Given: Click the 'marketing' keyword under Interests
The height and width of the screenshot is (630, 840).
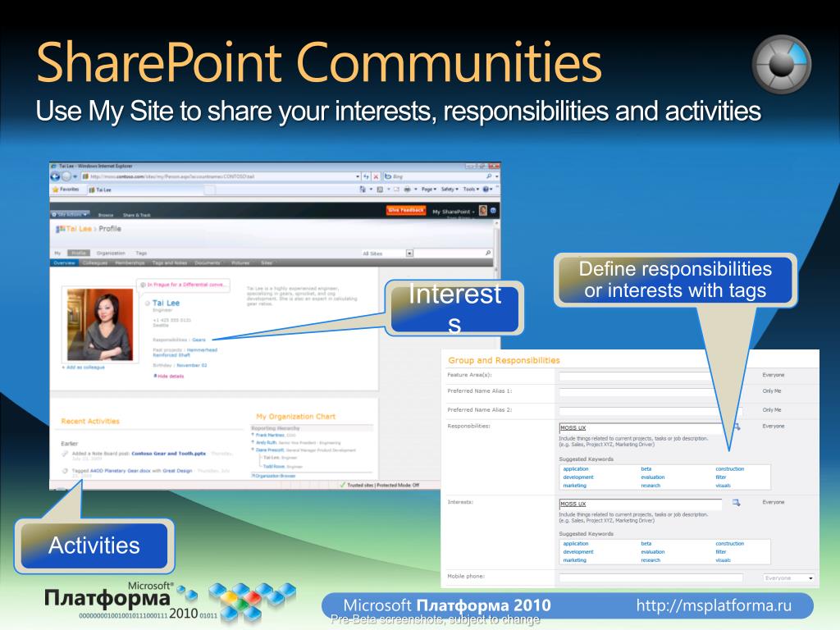Looking at the screenshot, I should click(x=574, y=559).
